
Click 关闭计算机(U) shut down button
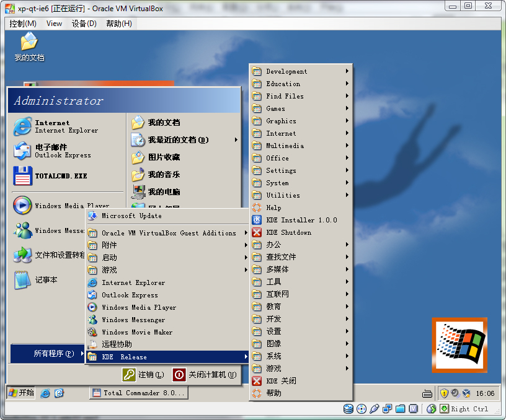(x=205, y=375)
